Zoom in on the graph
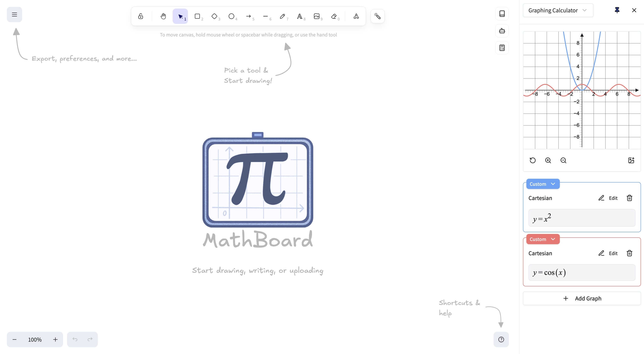The image size is (644, 354). point(548,160)
